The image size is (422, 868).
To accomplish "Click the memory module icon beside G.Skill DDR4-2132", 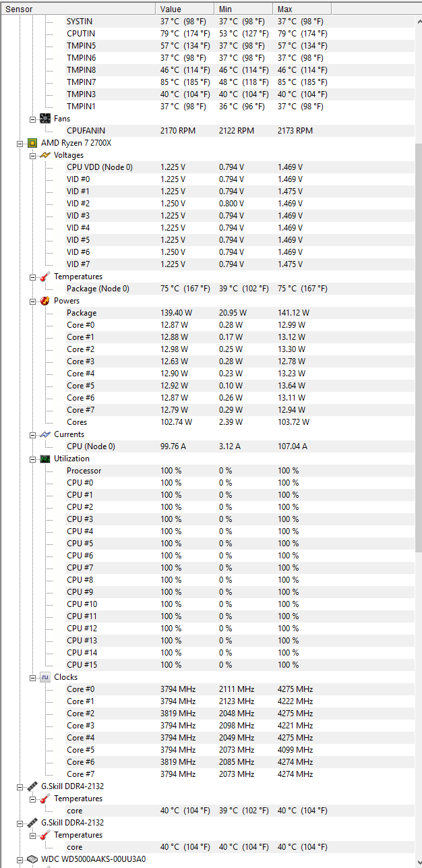I will coord(31,786).
